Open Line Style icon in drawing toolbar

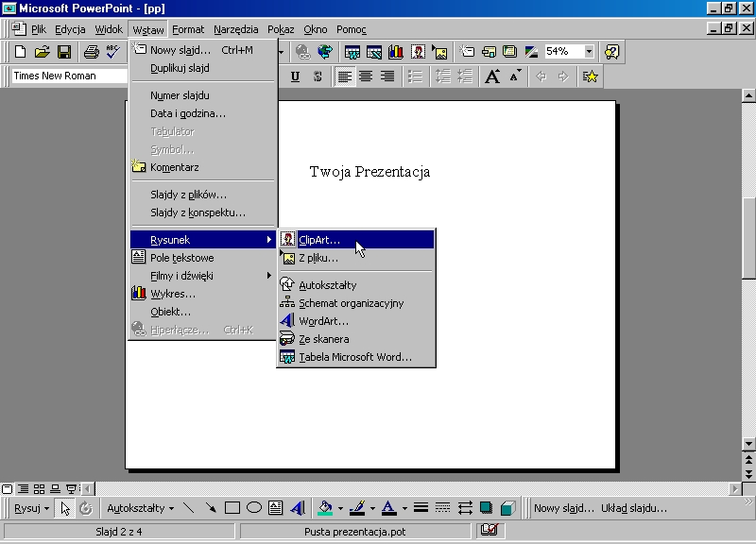421,508
